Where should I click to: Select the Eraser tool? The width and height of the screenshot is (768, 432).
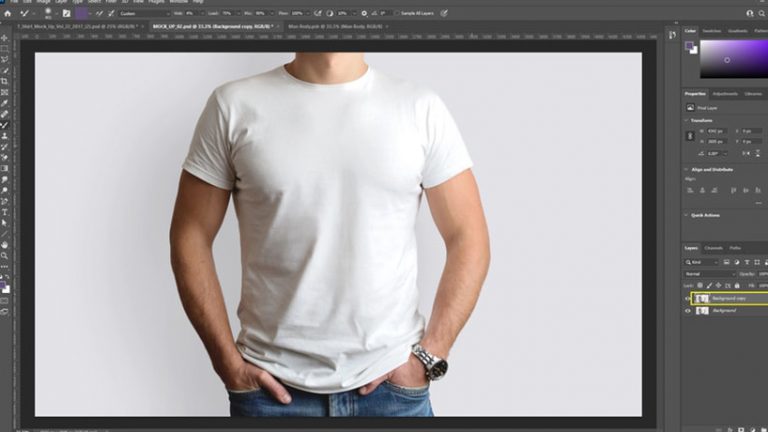tap(4, 158)
